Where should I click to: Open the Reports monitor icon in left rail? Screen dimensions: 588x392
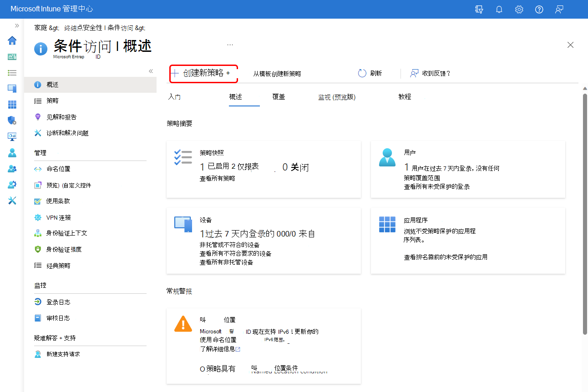click(12, 136)
